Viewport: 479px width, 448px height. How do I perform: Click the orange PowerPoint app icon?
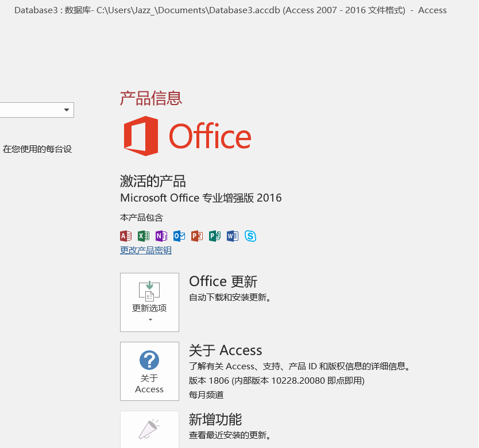click(x=197, y=236)
